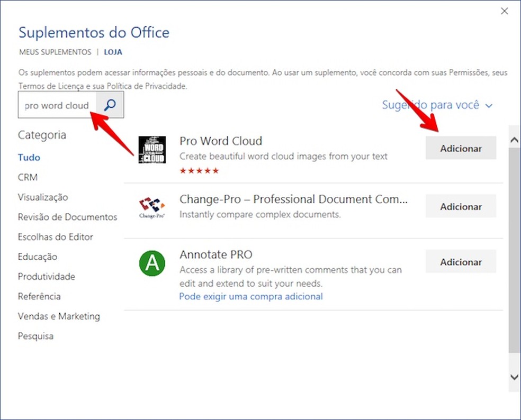Screen dimensions: 521x420
Task: Click the scrollbar up arrow
Action: click(513, 139)
